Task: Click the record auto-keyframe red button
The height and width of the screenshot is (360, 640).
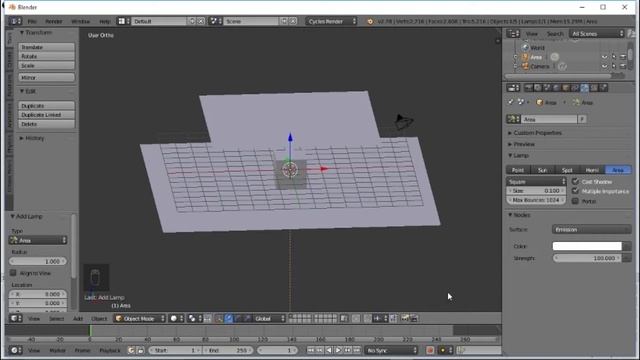Action: (x=430, y=350)
